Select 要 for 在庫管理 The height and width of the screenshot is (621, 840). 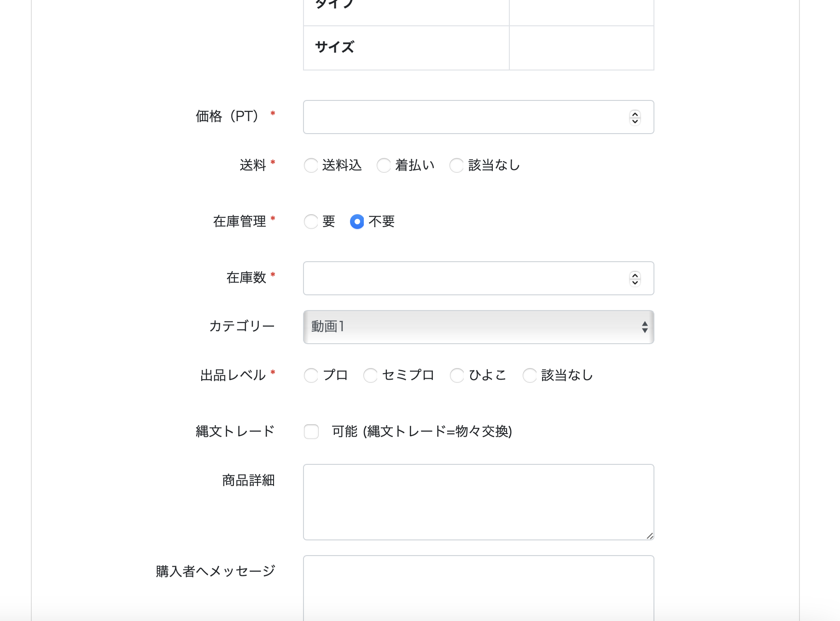(x=311, y=222)
